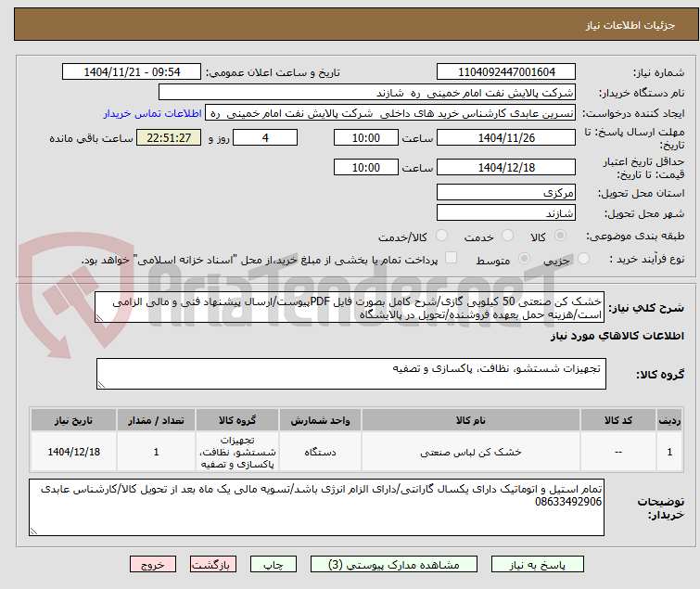Viewport: 700px width, 589px height.
Task: Click the ایجاد کننده درخواست field
Action: click(390, 113)
